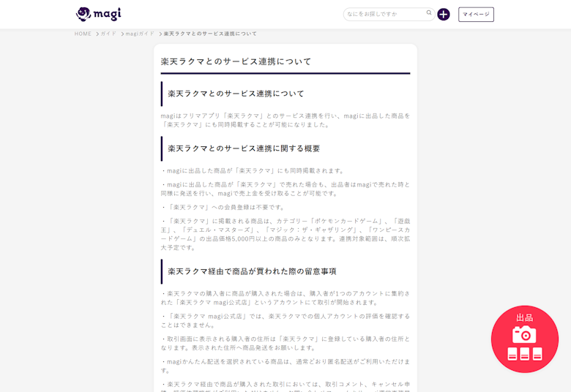Click the magi mascot logo icon
The width and height of the screenshot is (571, 392).
[x=84, y=14]
